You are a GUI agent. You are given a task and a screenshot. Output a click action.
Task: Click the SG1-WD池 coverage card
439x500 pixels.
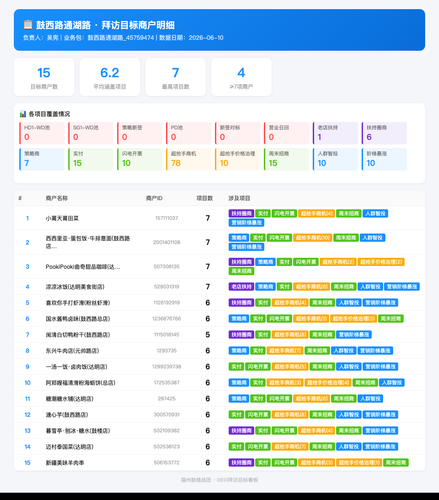(x=91, y=133)
